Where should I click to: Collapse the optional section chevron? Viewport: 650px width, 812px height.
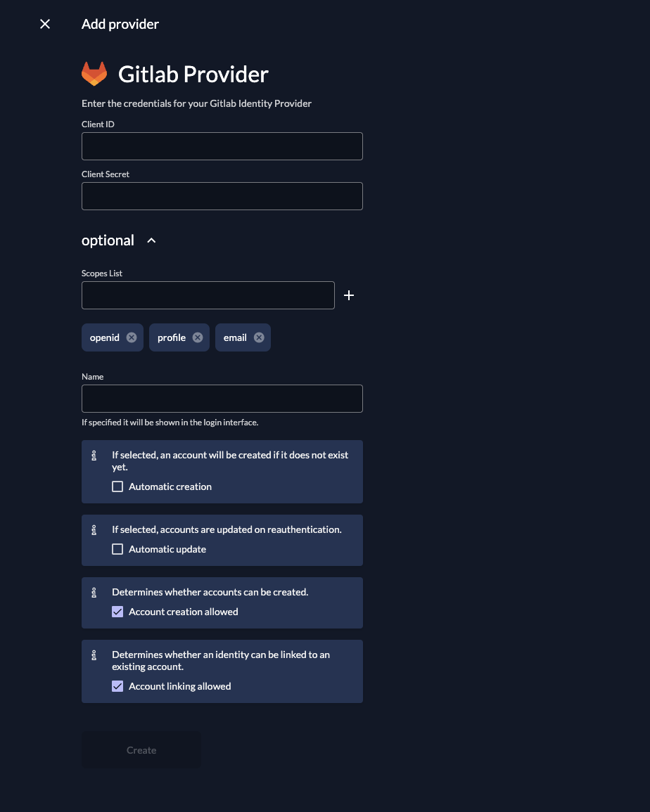click(x=151, y=240)
